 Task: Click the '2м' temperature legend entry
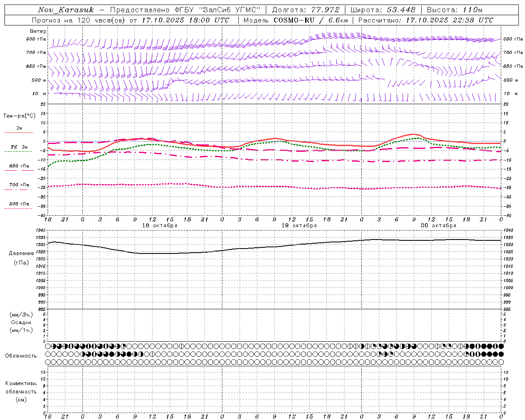click(x=19, y=128)
